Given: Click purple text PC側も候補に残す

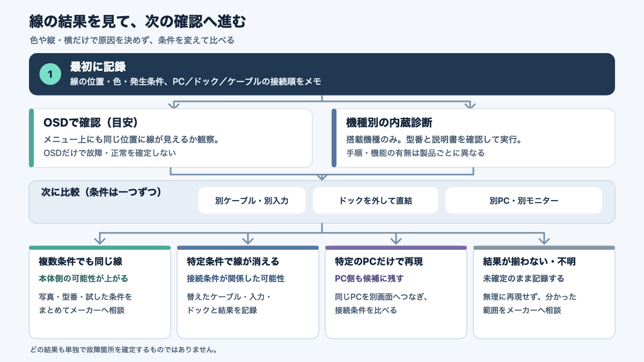Looking at the screenshot, I should click(369, 279).
